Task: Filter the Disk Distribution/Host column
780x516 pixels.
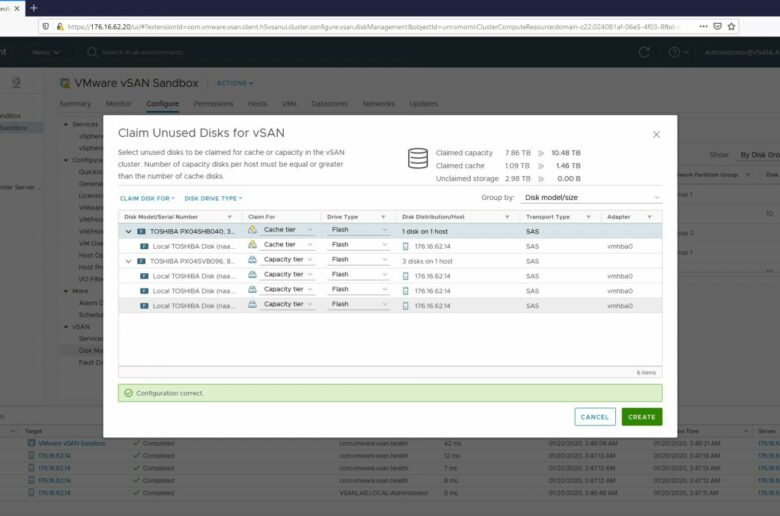Action: pyautogui.click(x=507, y=217)
